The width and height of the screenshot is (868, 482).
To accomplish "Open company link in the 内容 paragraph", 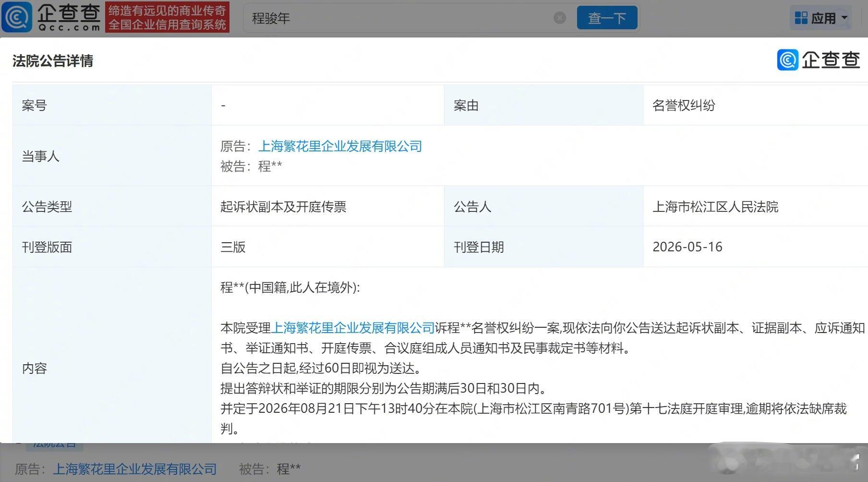I will coord(353,328).
